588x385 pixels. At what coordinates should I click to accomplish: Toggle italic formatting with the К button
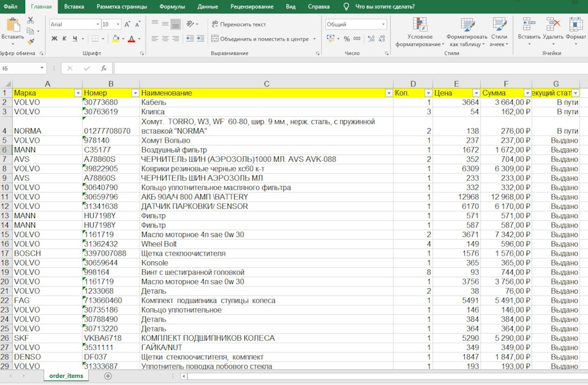[x=65, y=39]
